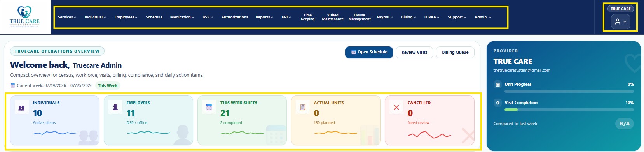The image size is (644, 152).
Task: Click the Visit Completion progress bar
Action: [569, 110]
